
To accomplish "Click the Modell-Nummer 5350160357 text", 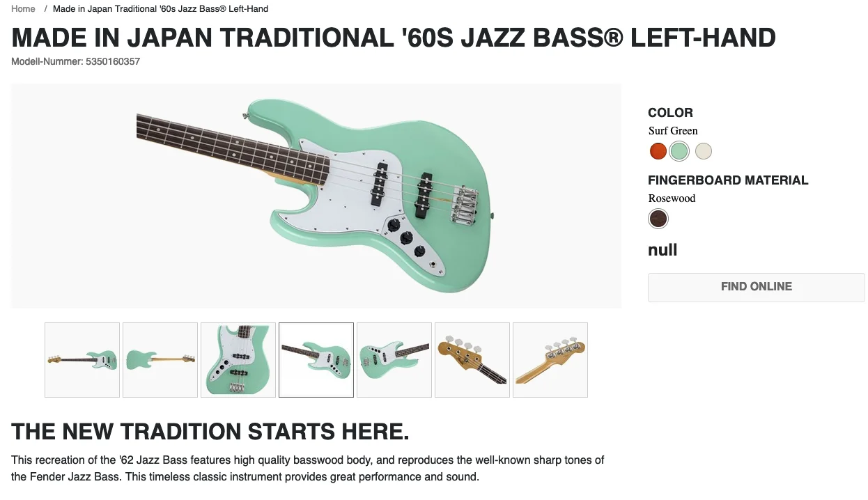I will [x=75, y=62].
